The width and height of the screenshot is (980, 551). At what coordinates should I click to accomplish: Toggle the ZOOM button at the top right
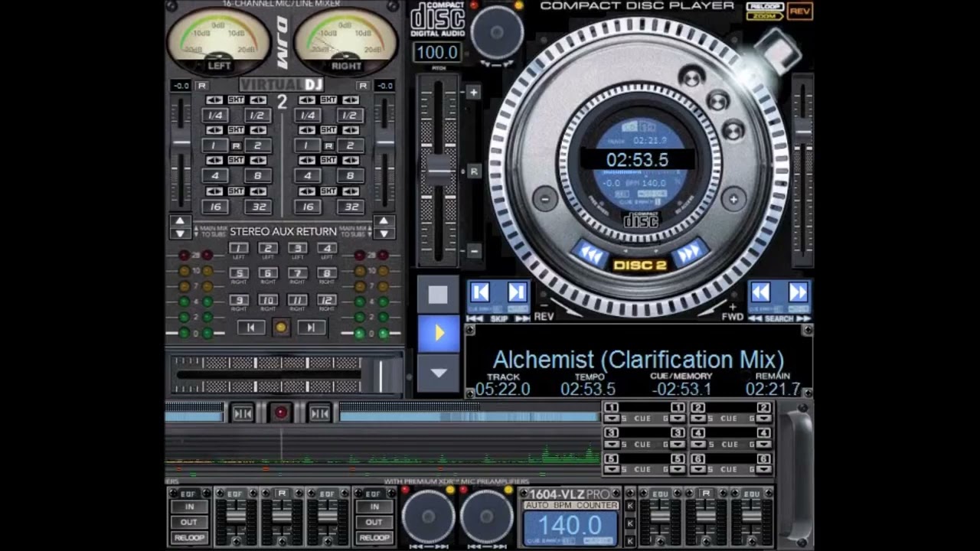tap(765, 16)
